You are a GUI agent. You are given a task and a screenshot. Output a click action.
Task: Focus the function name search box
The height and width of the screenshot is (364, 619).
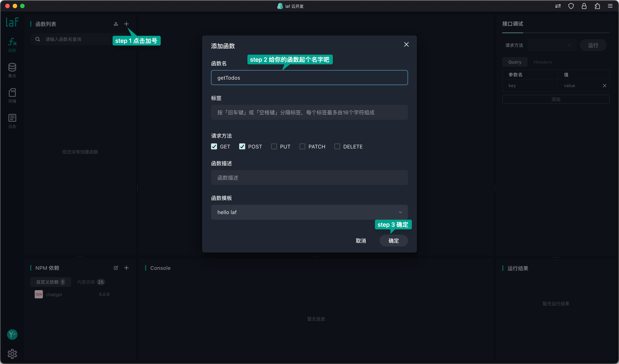[x=80, y=39]
